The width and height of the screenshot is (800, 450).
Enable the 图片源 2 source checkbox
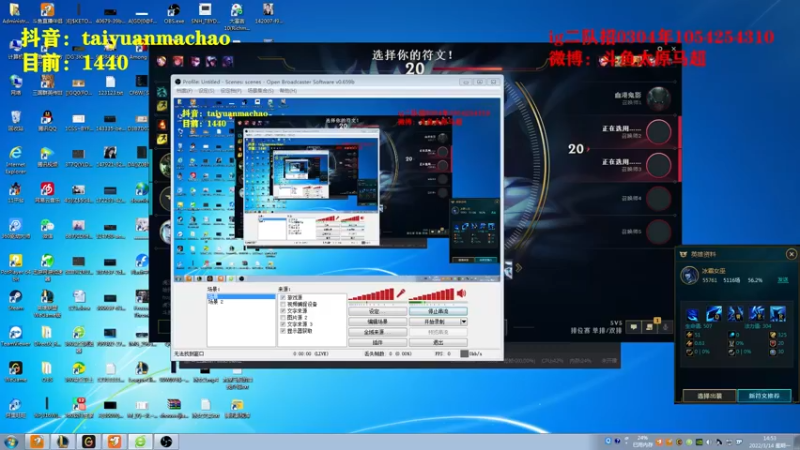point(283,317)
